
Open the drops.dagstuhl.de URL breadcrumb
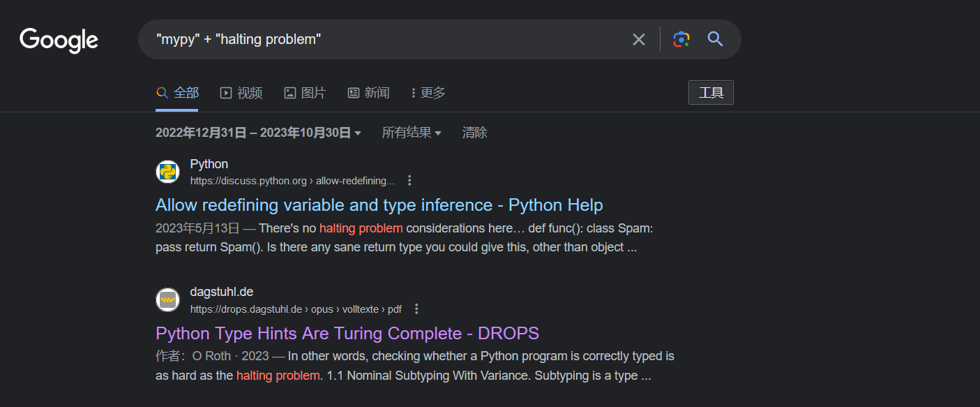296,309
